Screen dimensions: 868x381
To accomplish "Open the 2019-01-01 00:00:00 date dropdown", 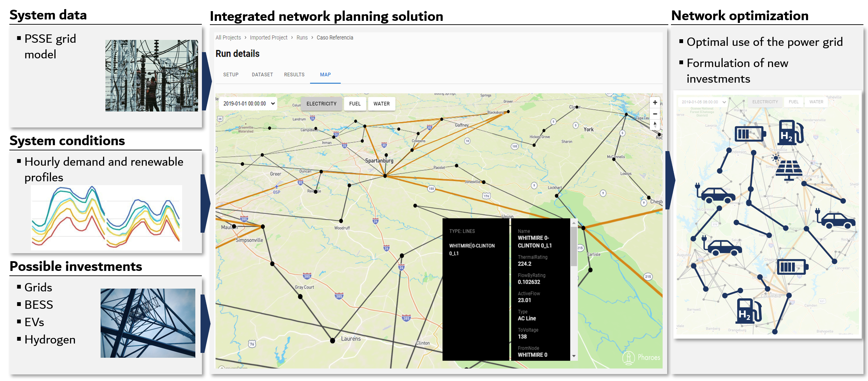I will pyautogui.click(x=248, y=103).
